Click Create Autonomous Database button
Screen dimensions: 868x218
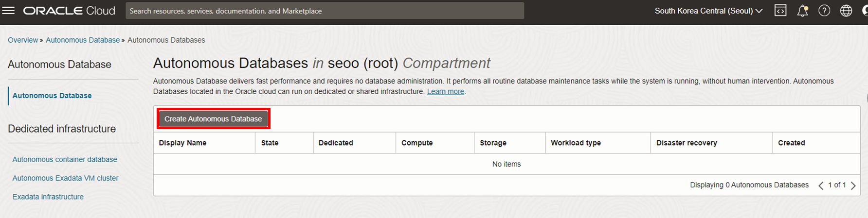(213, 119)
